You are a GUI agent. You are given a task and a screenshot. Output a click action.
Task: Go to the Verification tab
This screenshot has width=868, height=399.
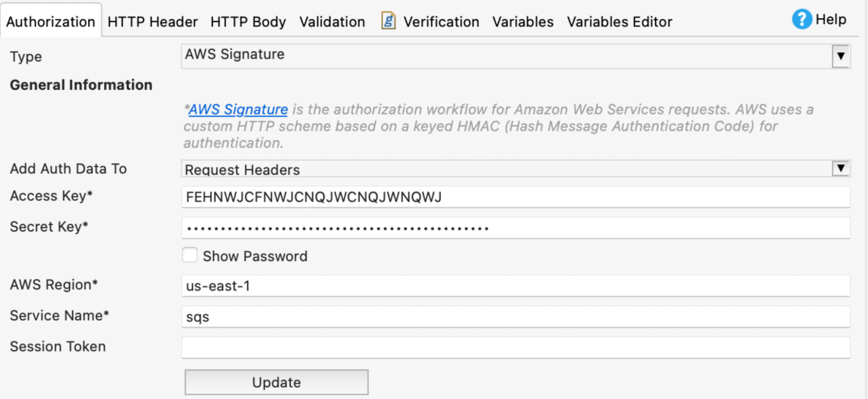[441, 22]
